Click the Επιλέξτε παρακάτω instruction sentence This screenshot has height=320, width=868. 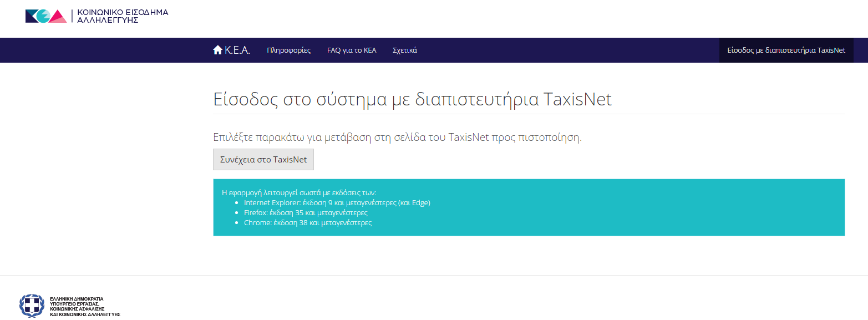[397, 138]
